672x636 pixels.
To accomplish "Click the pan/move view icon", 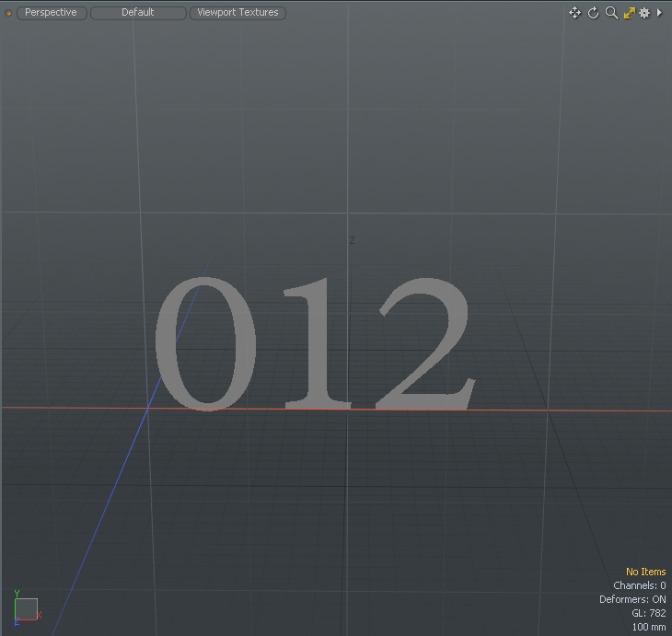I will click(574, 13).
